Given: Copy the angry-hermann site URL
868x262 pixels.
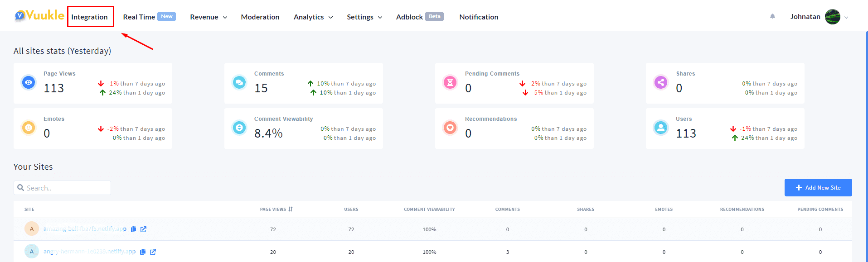Looking at the screenshot, I should (x=143, y=252).
